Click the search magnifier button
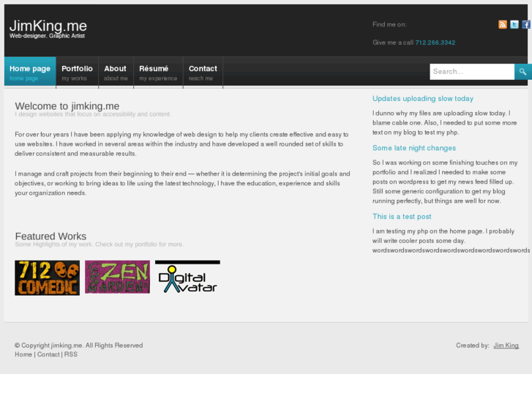 point(522,72)
